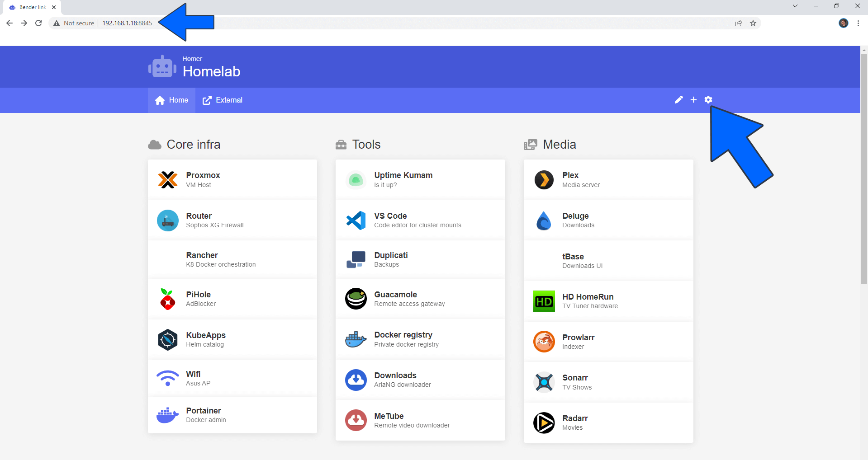
Task: Open the tBase Downloads UI card
Action: [x=608, y=261]
